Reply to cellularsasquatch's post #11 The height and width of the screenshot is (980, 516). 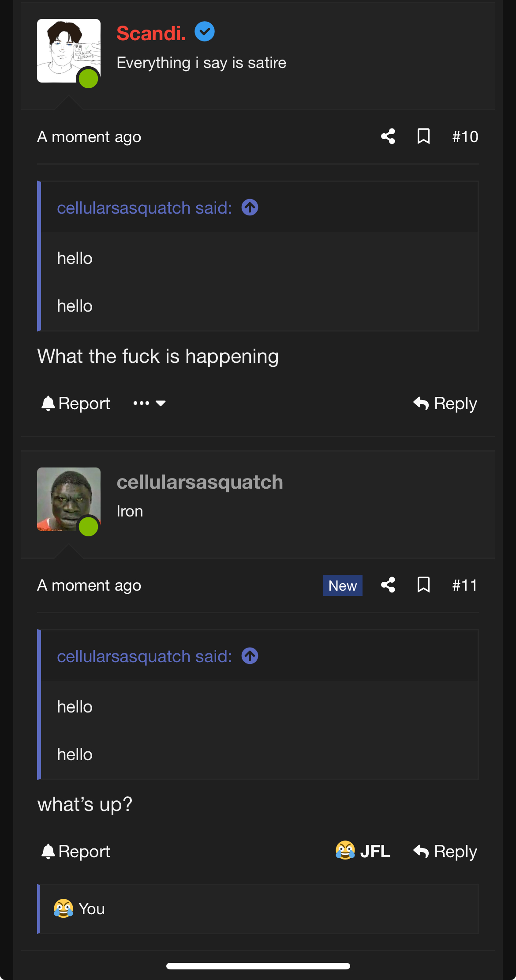coord(445,852)
